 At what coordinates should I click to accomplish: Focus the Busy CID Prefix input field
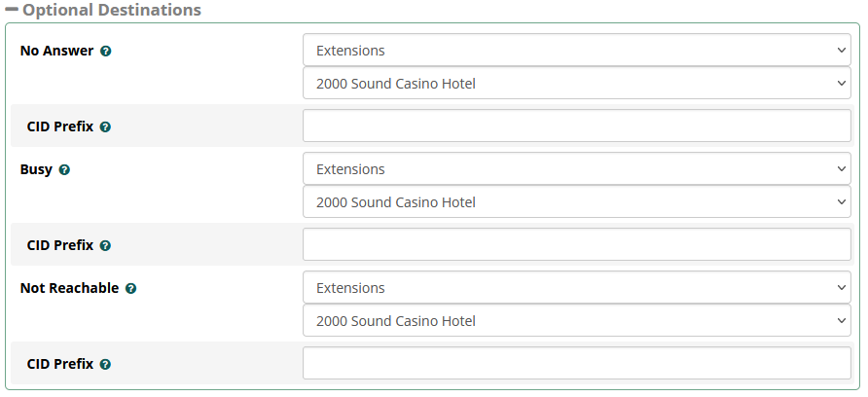[577, 245]
